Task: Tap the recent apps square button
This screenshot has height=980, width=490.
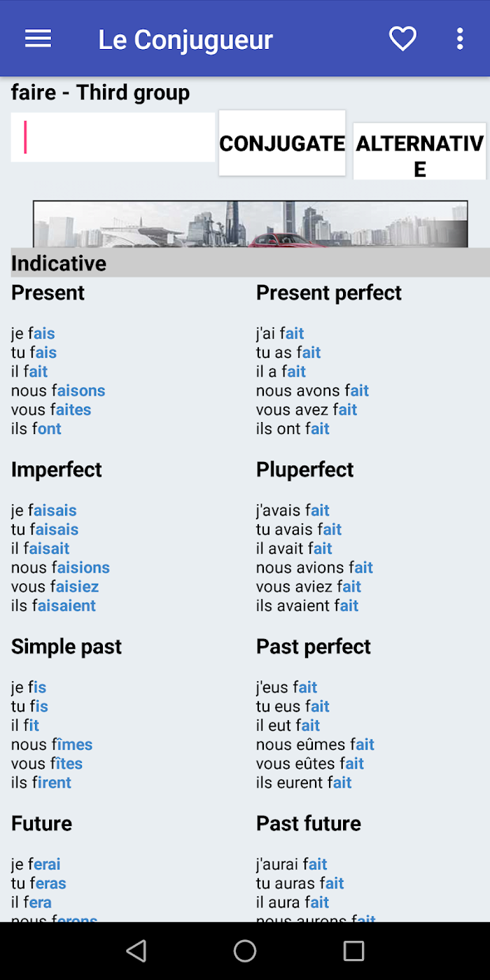Action: [353, 951]
